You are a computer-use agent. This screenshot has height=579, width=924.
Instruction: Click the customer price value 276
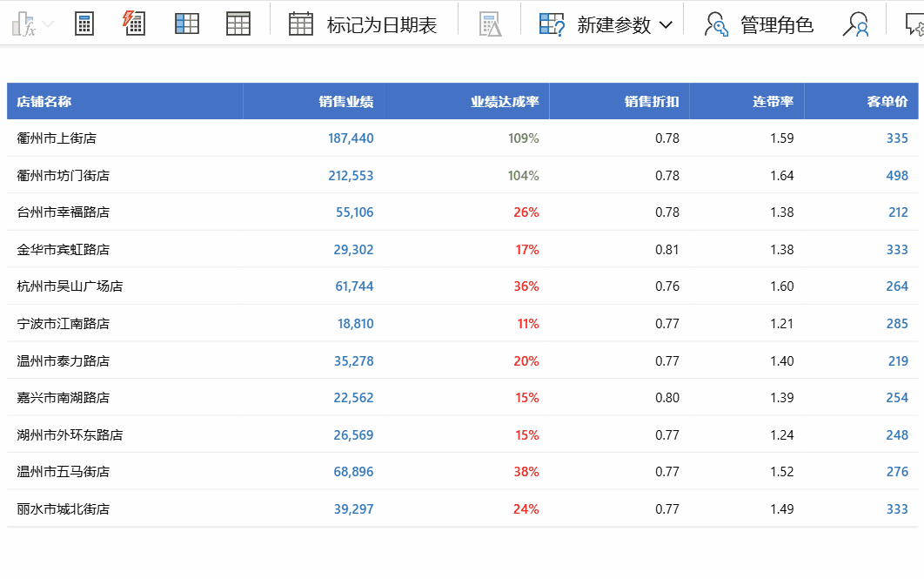[x=897, y=472]
